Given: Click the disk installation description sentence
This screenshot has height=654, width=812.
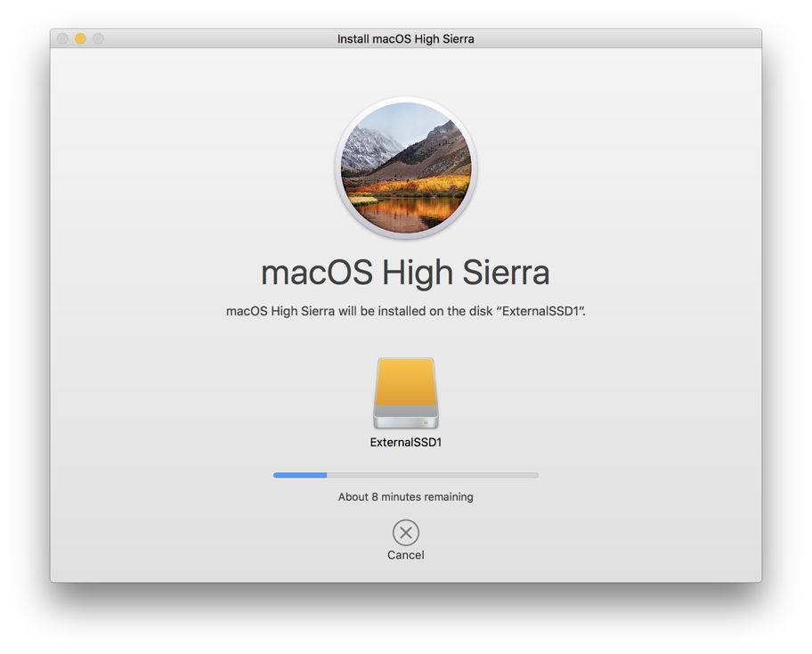Looking at the screenshot, I should (406, 312).
